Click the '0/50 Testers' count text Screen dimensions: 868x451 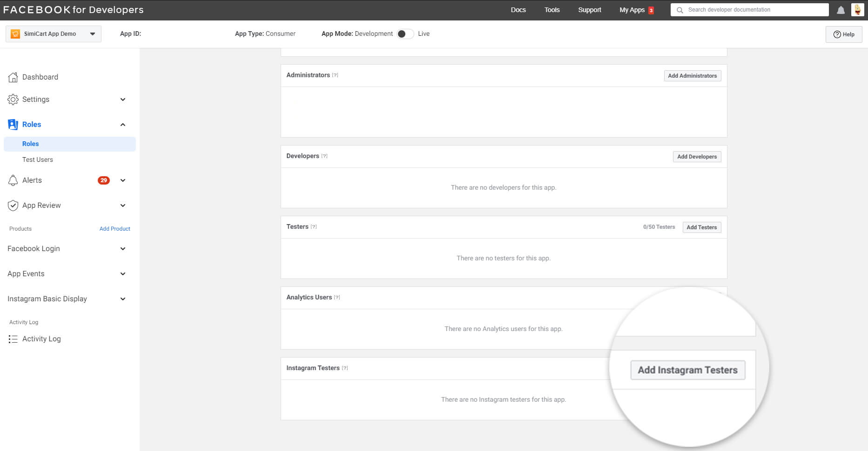coord(659,227)
